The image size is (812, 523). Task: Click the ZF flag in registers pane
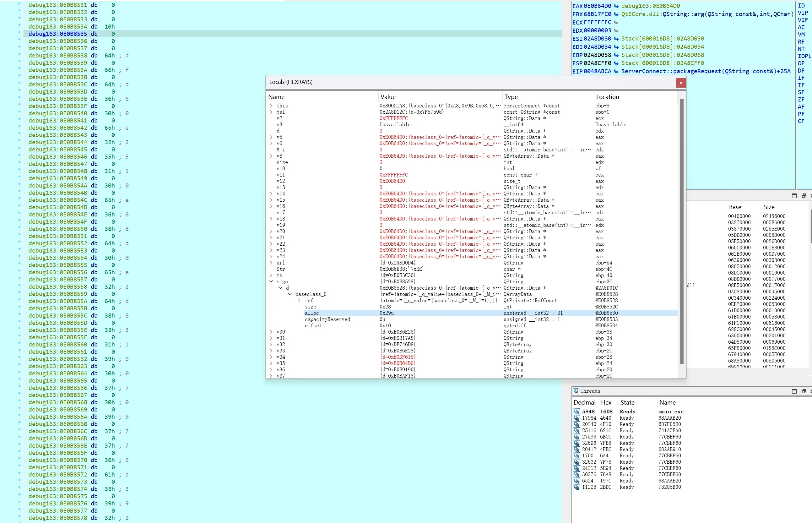pyautogui.click(x=801, y=100)
